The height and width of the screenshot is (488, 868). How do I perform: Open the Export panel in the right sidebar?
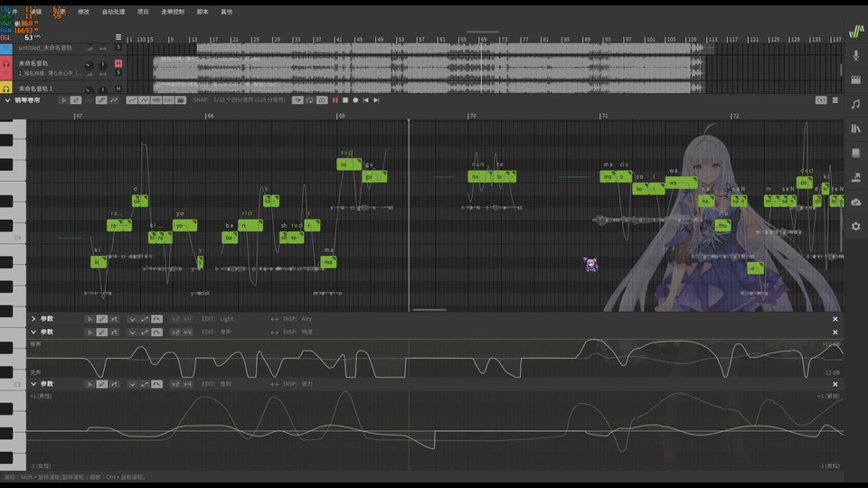pos(856,177)
